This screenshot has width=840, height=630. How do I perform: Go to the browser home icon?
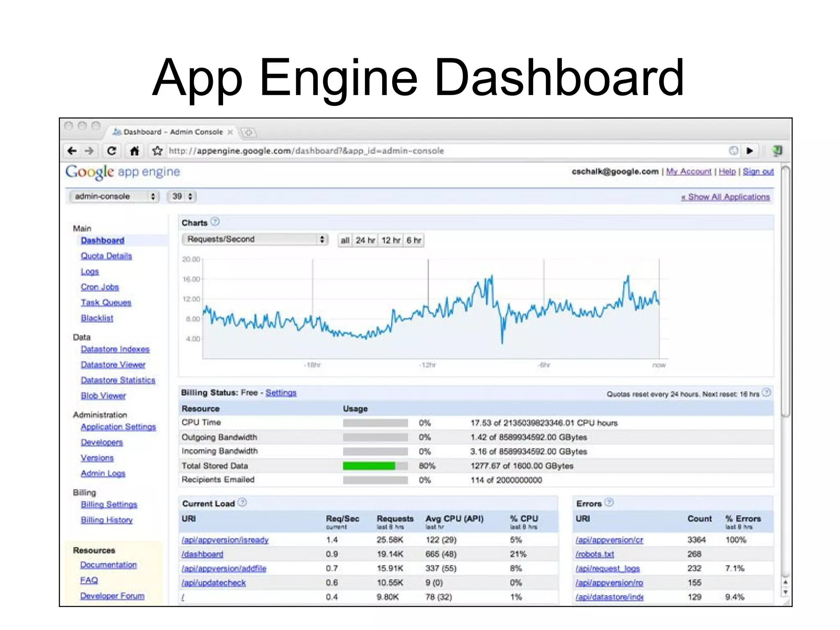[135, 151]
